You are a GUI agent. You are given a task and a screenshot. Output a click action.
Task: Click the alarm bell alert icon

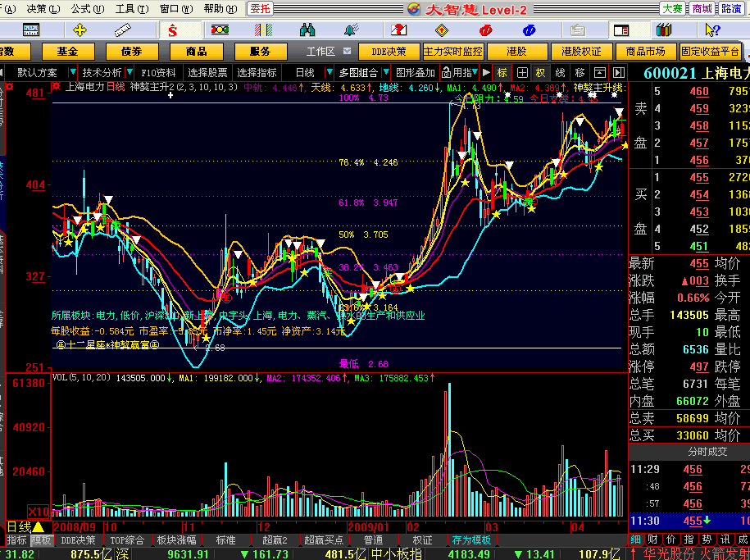pyautogui.click(x=352, y=30)
